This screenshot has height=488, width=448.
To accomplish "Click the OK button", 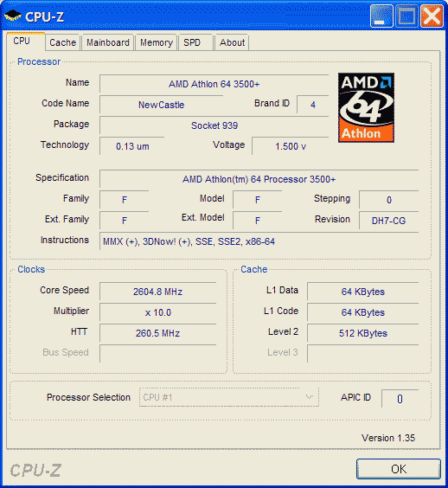I will pos(399,469).
